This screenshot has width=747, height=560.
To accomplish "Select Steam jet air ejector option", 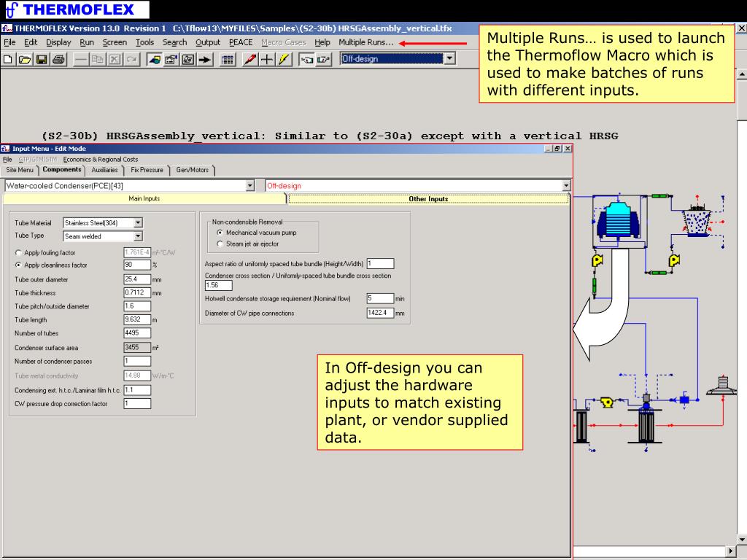I will point(220,244).
